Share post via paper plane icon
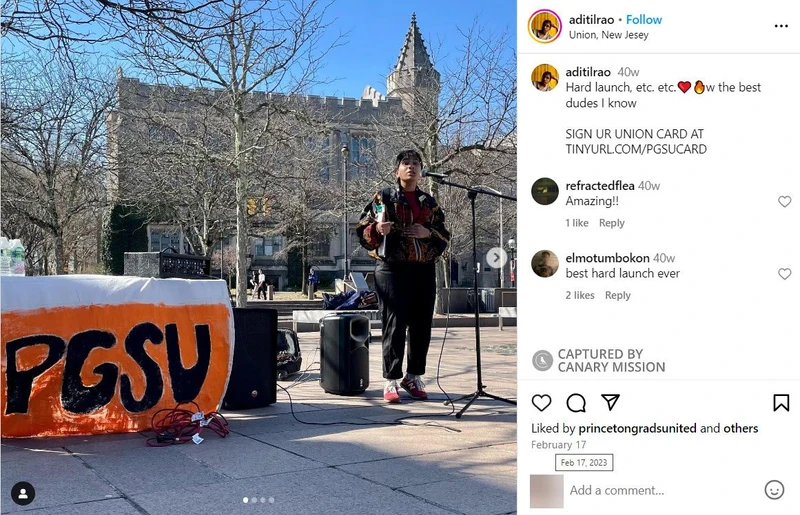 [610, 402]
